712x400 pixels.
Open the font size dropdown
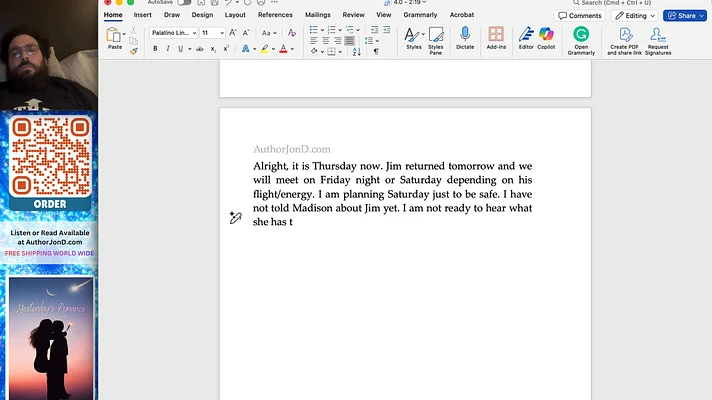pos(222,33)
